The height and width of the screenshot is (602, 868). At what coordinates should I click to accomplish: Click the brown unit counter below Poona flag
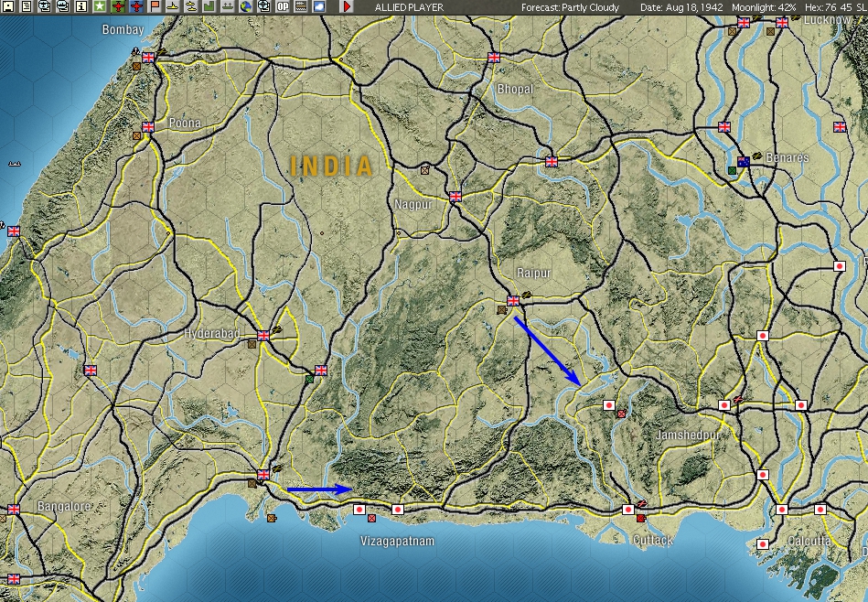[136, 135]
